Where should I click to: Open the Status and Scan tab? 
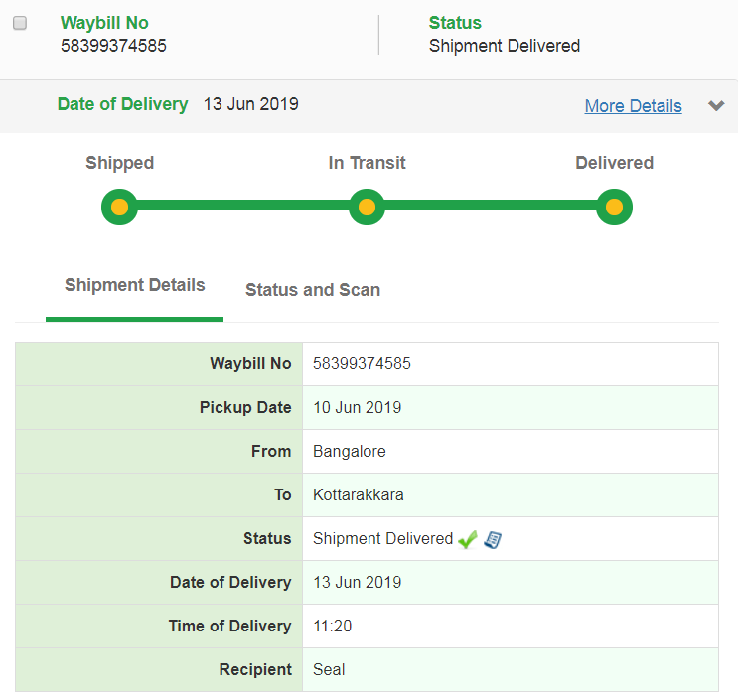[x=313, y=290]
